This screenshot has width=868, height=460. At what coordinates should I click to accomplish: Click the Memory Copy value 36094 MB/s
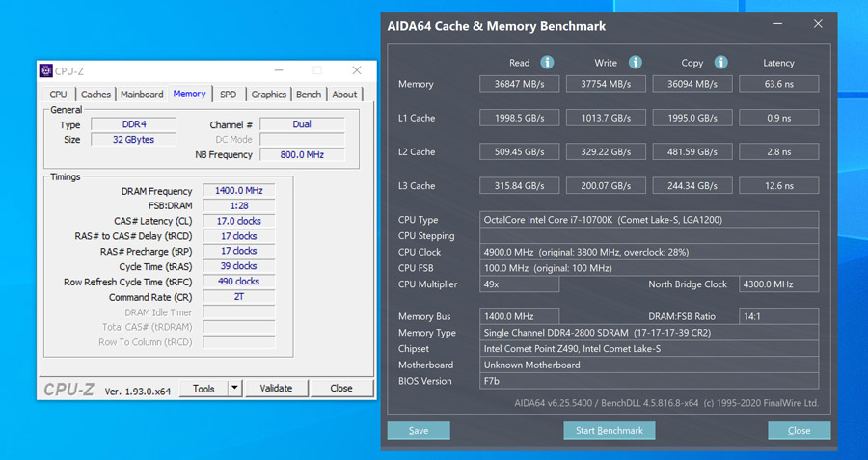point(692,84)
